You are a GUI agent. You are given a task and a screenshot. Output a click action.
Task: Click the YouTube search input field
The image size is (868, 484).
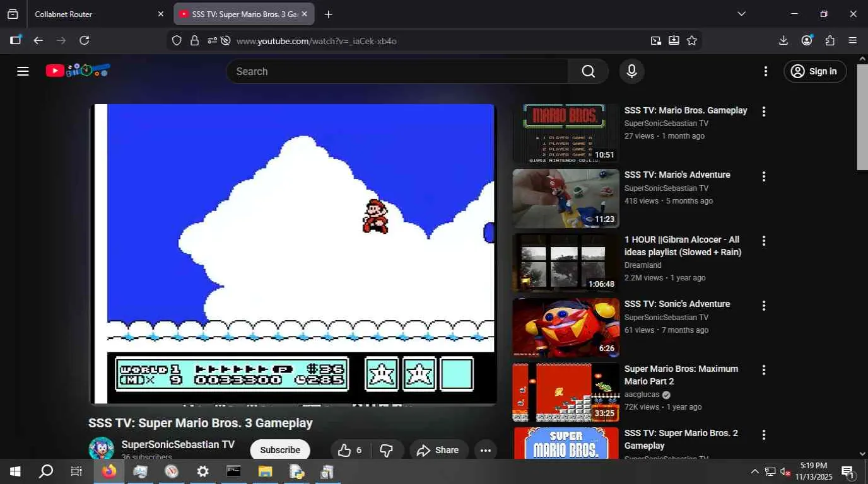tap(397, 71)
